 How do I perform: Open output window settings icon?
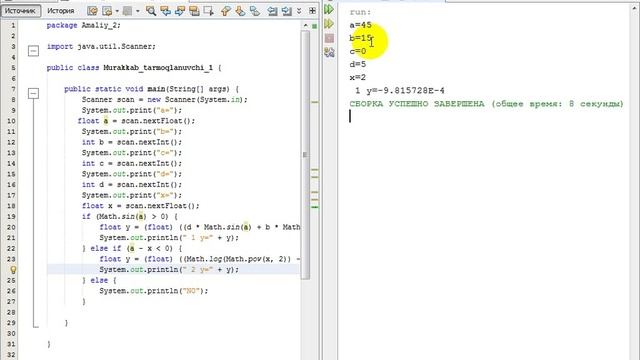[x=329, y=52]
